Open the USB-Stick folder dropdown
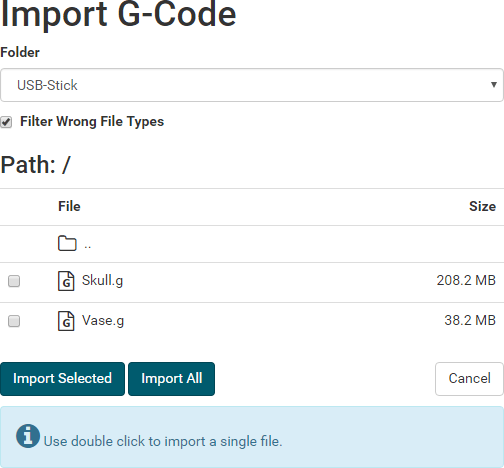Viewport: 504px width, 468px height. pos(252,85)
